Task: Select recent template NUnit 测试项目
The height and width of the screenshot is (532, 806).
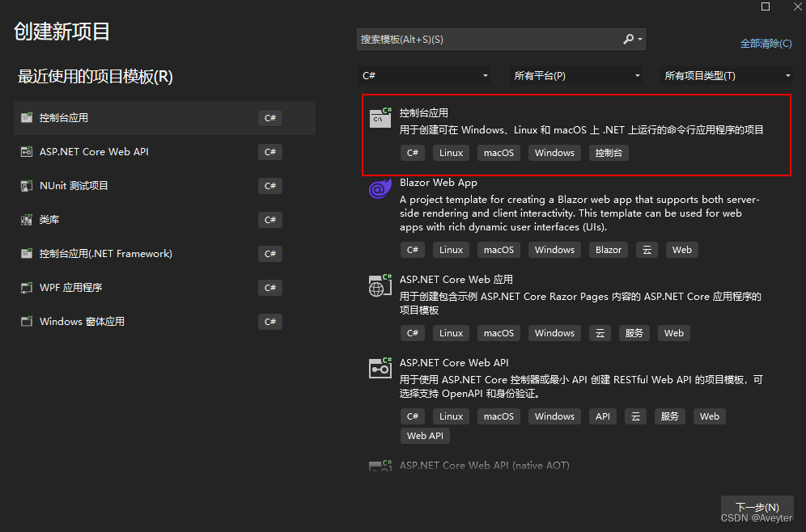Action: pos(164,185)
